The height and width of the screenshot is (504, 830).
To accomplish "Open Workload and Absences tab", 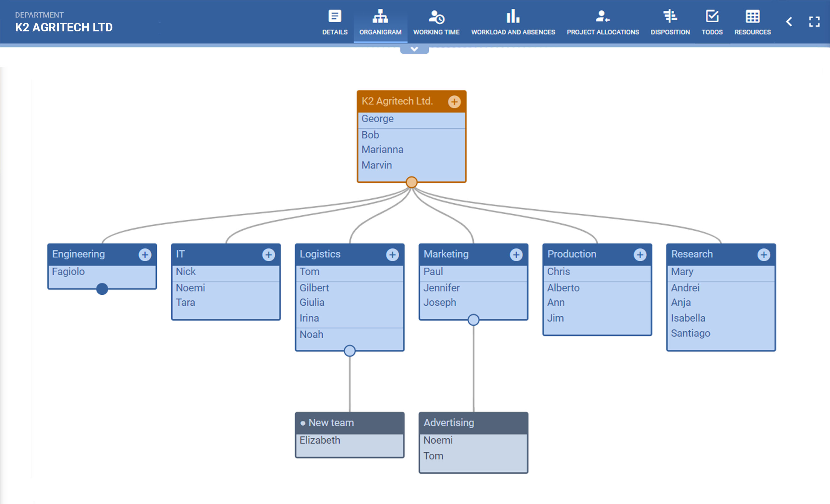I will click(x=513, y=22).
